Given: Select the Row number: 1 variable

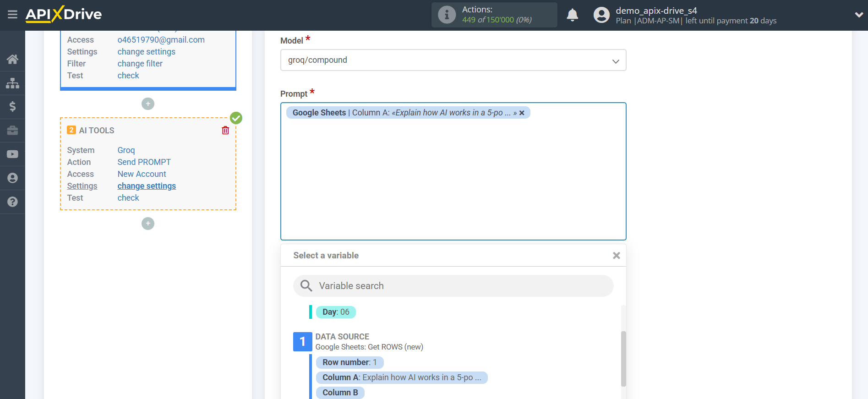Looking at the screenshot, I should click(349, 362).
